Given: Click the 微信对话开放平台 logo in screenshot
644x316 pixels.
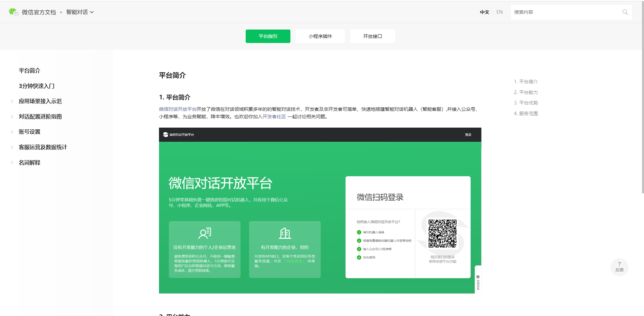Looking at the screenshot, I should click(178, 135).
